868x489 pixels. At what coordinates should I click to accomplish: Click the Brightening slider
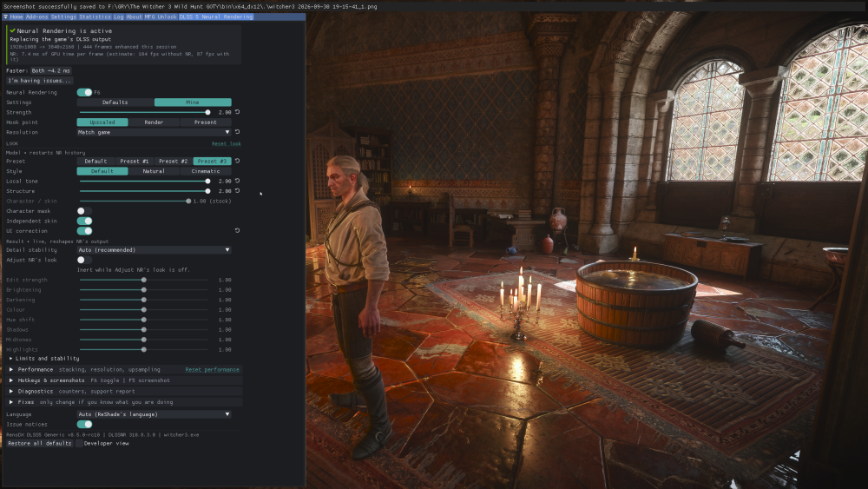tap(144, 289)
